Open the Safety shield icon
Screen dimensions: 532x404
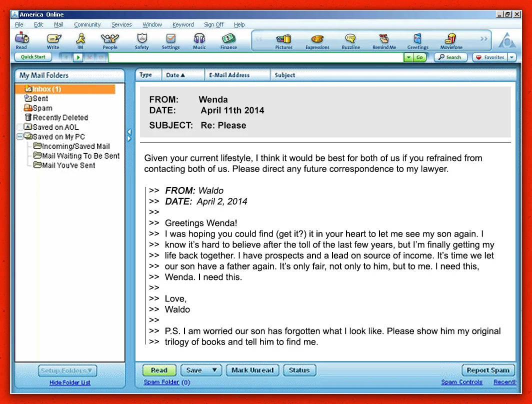[142, 40]
